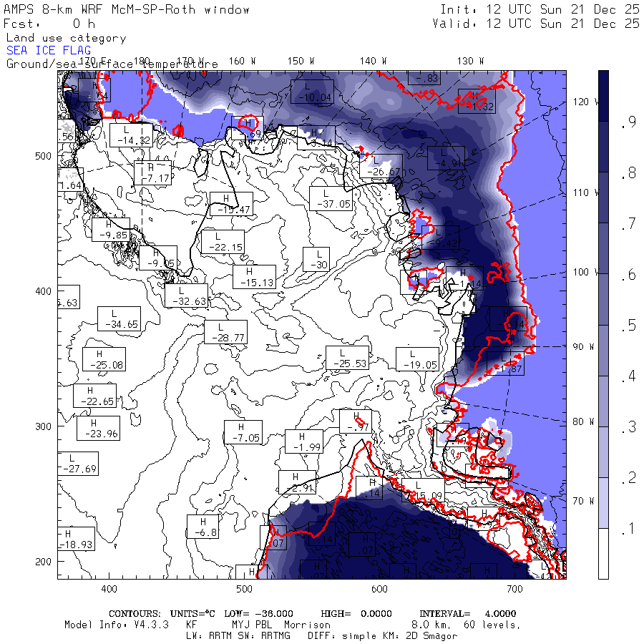
Task: Click the 'L -27.69' temperature minimum box
Action: coord(78,464)
